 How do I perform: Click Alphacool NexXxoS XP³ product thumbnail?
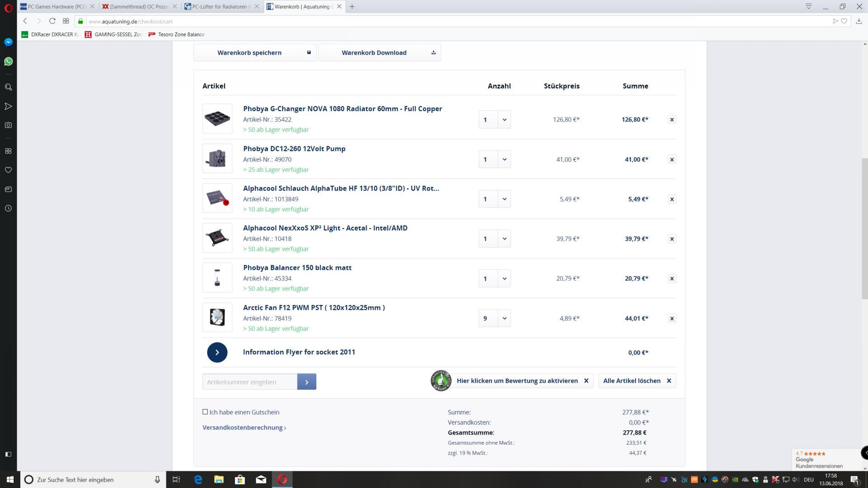217,238
